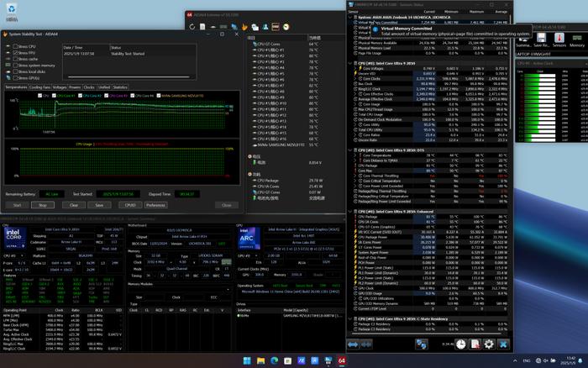The image size is (588, 368).
Task: Open Microsoft Edge from taskbar
Action: tap(274, 360)
